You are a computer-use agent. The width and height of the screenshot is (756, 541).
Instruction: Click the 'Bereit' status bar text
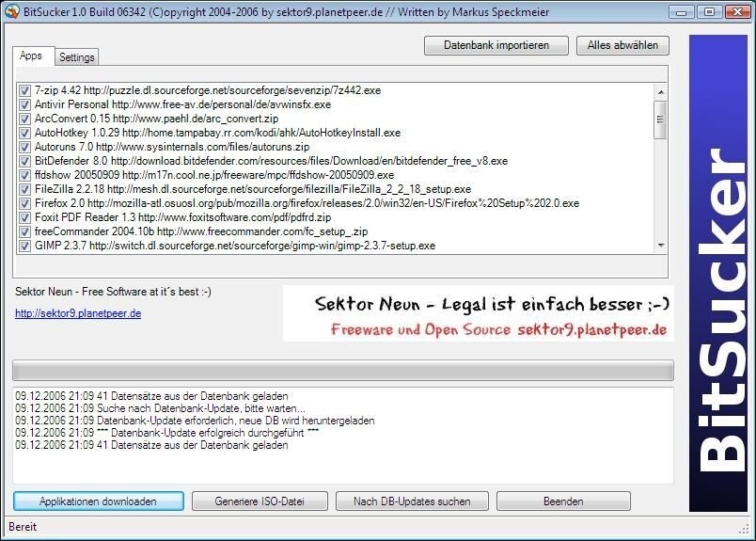23,527
